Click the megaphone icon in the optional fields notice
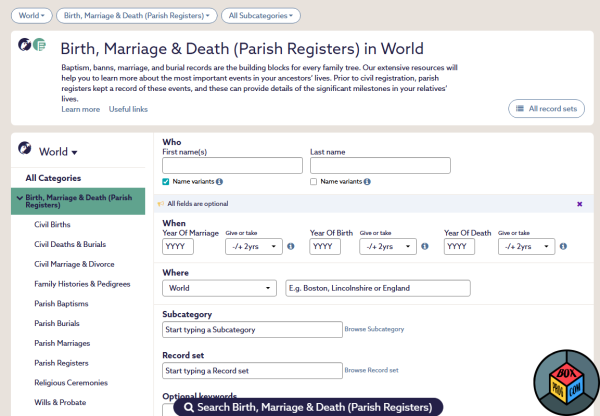 (x=161, y=204)
